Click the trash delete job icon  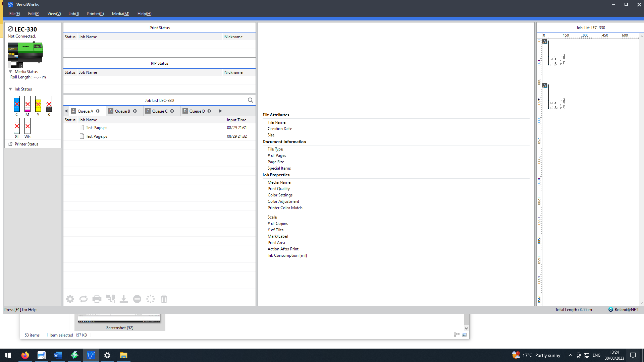click(164, 299)
